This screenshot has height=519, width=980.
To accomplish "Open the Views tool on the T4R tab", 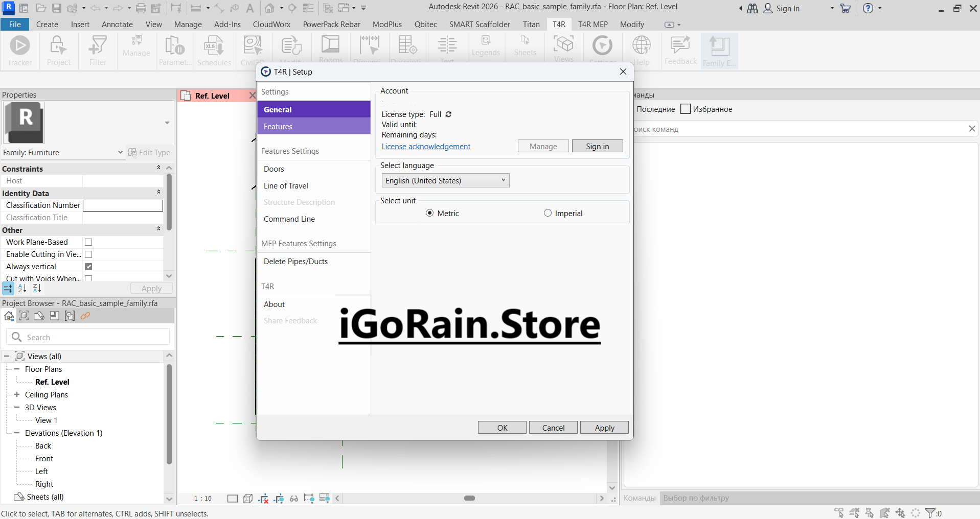I will tap(563, 48).
